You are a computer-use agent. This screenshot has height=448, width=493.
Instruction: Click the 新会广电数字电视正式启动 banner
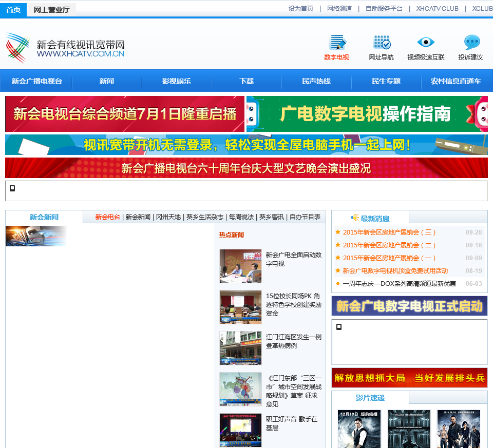pyautogui.click(x=409, y=306)
